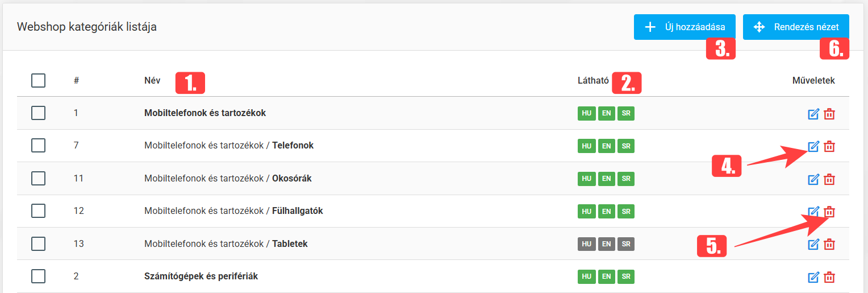Edit the Tabletek subcategory
This screenshot has width=868, height=293.
click(x=813, y=244)
